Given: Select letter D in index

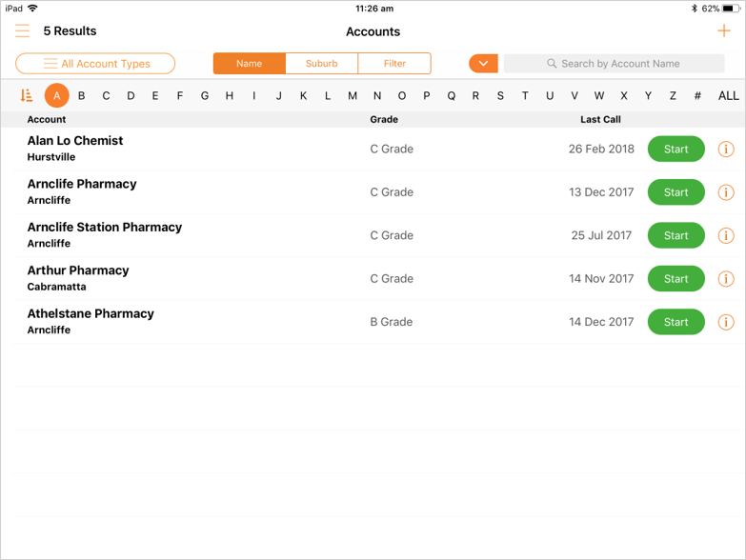Looking at the screenshot, I should click(131, 96).
